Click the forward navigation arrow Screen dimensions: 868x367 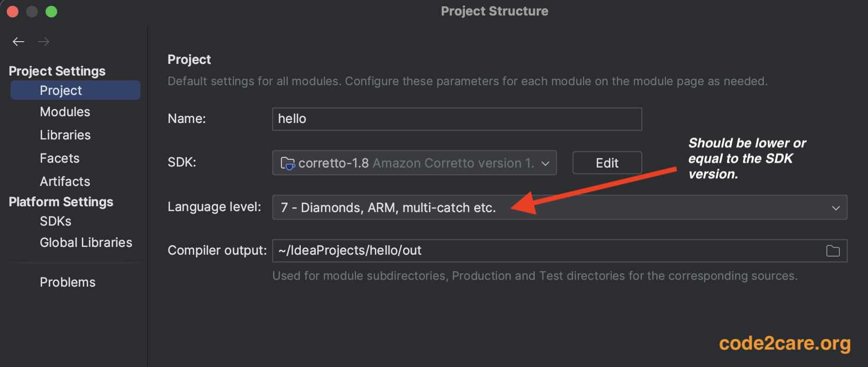(x=44, y=42)
